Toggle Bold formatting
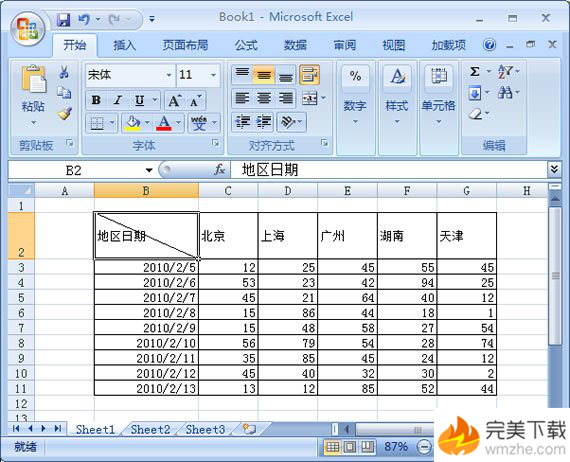 (x=96, y=100)
